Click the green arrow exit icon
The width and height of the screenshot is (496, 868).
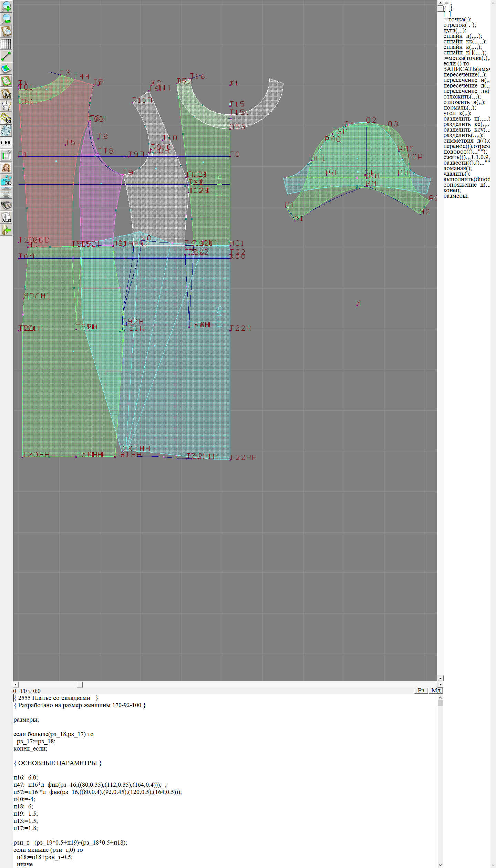tap(6, 230)
